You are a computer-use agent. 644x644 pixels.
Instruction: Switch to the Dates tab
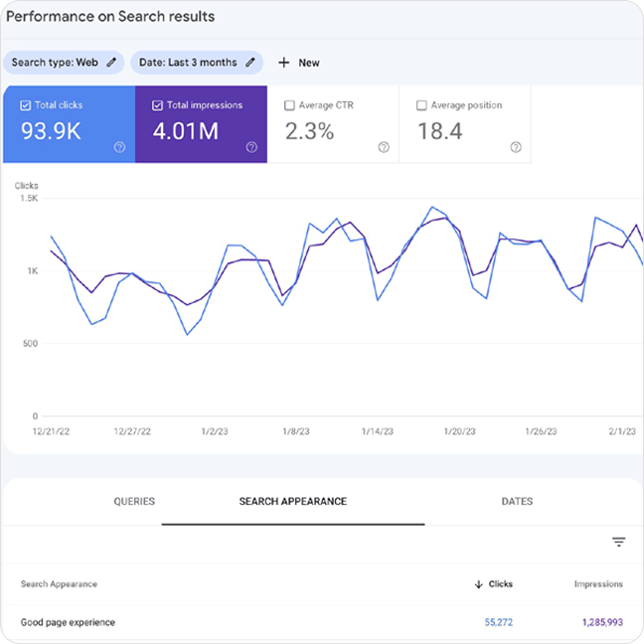pyautogui.click(x=517, y=502)
